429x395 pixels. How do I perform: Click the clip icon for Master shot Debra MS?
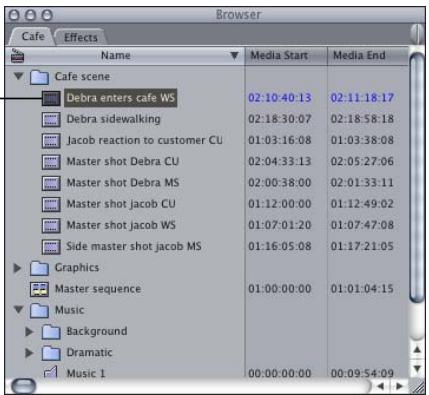pyautogui.click(x=51, y=183)
